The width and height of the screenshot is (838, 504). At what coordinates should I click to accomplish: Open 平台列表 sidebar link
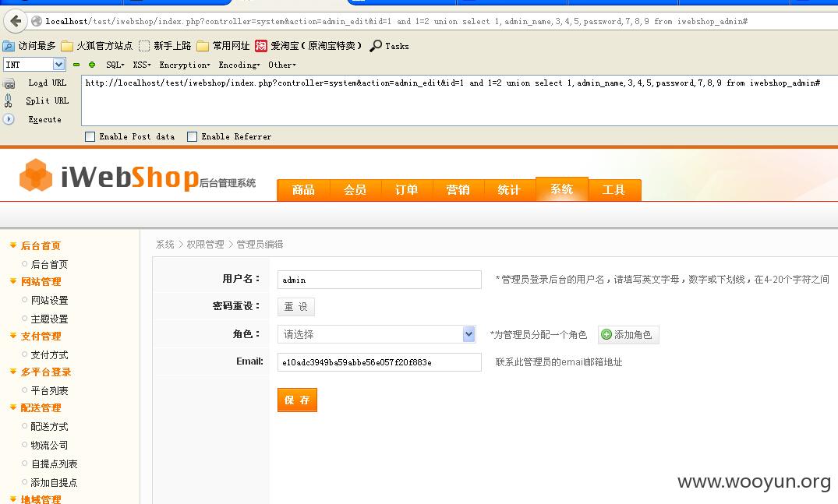tap(49, 391)
